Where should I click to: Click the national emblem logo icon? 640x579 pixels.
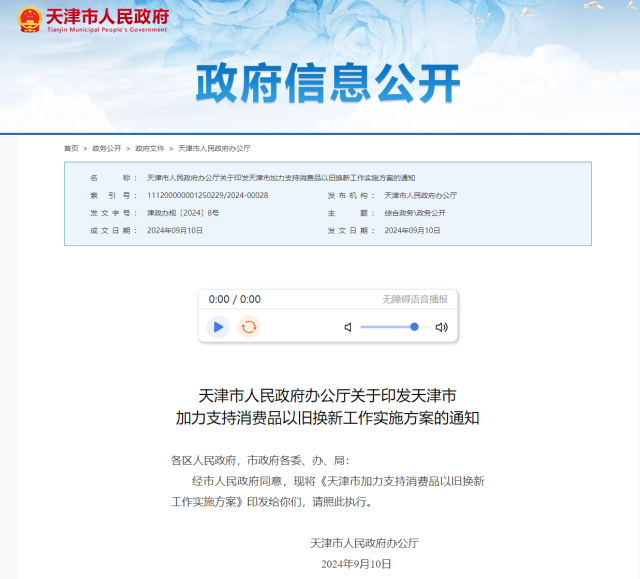point(30,20)
